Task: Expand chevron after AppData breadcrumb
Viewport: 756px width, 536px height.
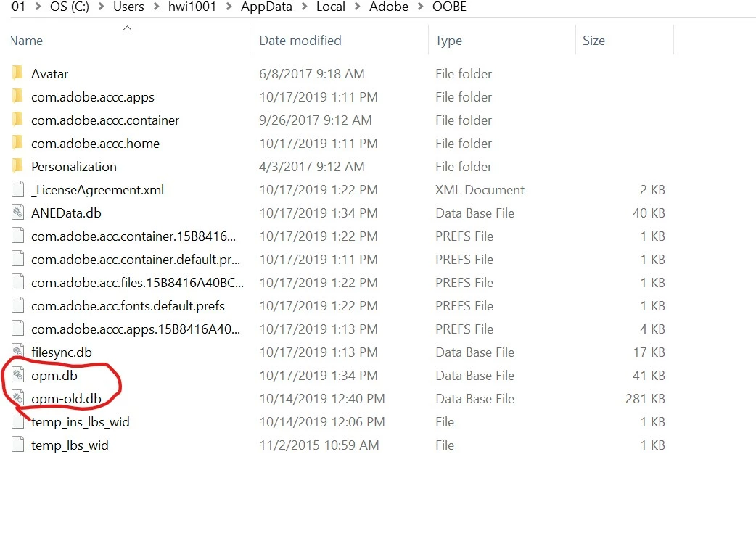Action: [304, 7]
